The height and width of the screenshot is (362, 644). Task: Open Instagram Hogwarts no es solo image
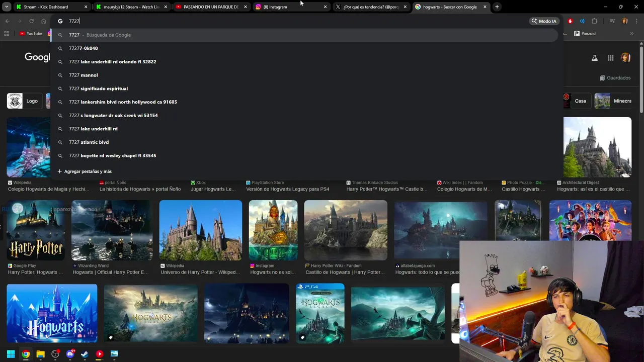click(x=273, y=230)
